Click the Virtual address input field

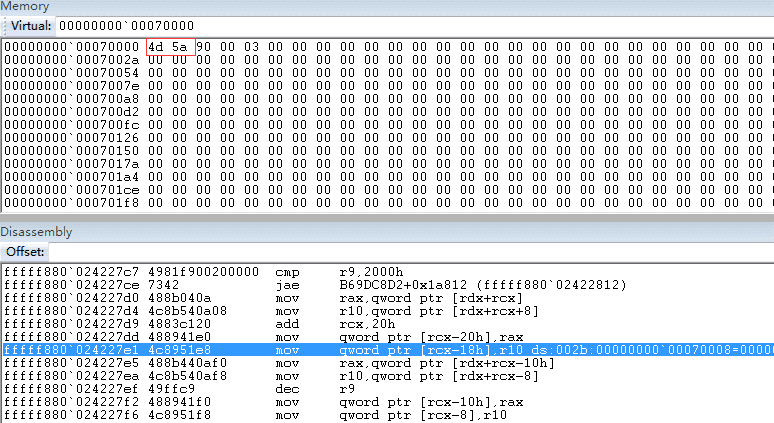[415, 26]
